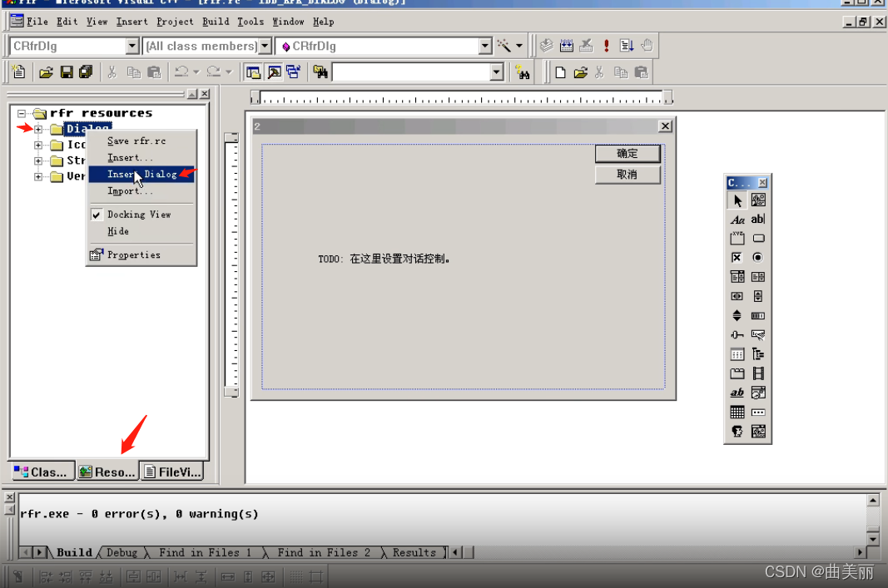Click the Save All toolbar icon
Viewport: 888px width, 588px height.
(86, 72)
